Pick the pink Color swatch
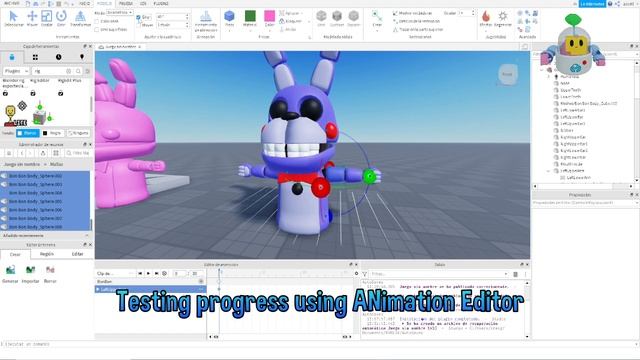Screen dimensions: 640x360 (x=269, y=16)
